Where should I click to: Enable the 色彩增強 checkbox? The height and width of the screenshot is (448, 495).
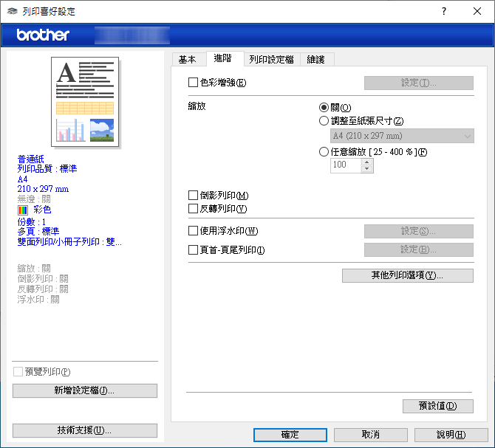point(193,83)
